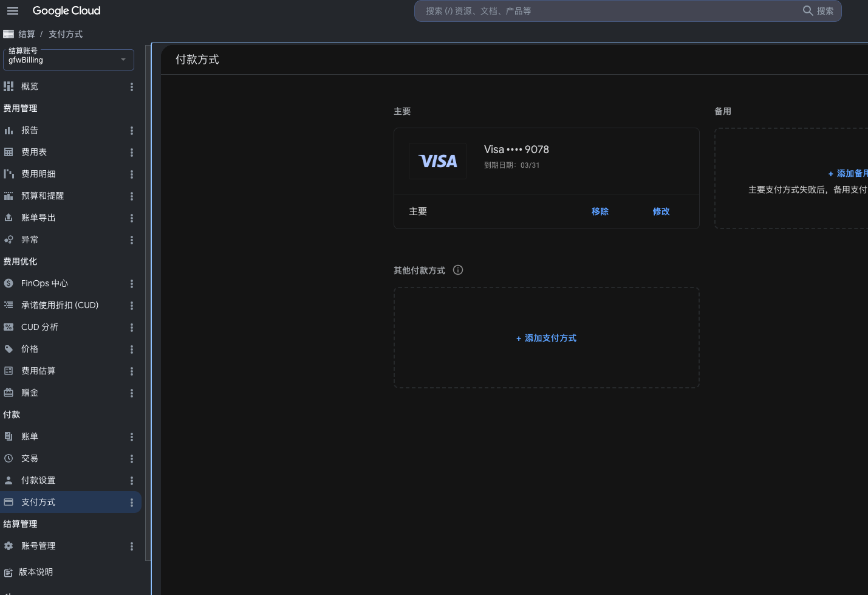Select 账号管理 in the sidebar
This screenshot has height=595, width=868.
pyautogui.click(x=38, y=546)
